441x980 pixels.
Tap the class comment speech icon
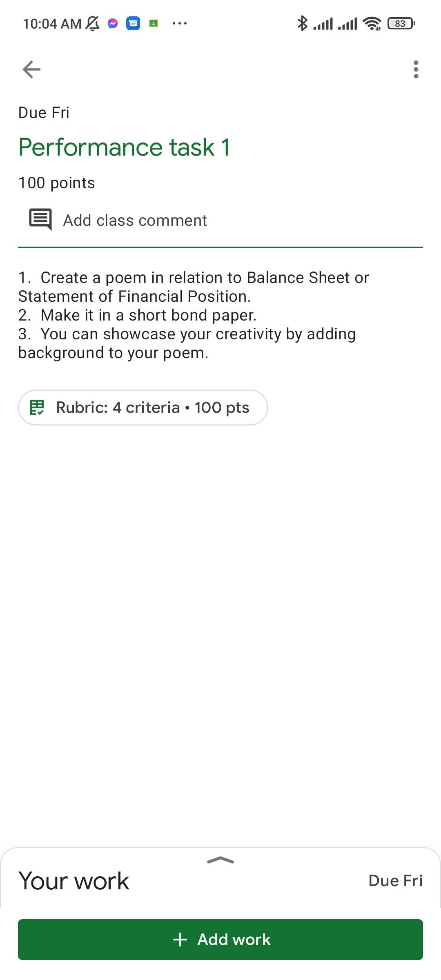(x=40, y=220)
